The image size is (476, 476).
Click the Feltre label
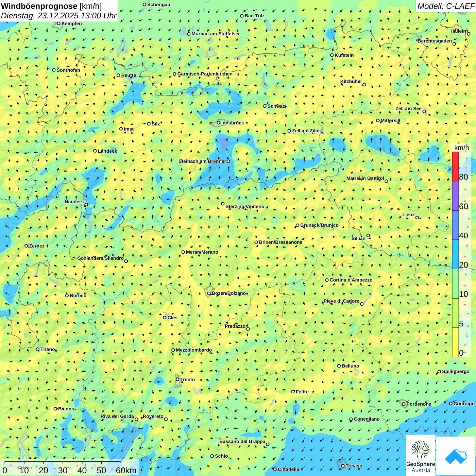point(302,392)
